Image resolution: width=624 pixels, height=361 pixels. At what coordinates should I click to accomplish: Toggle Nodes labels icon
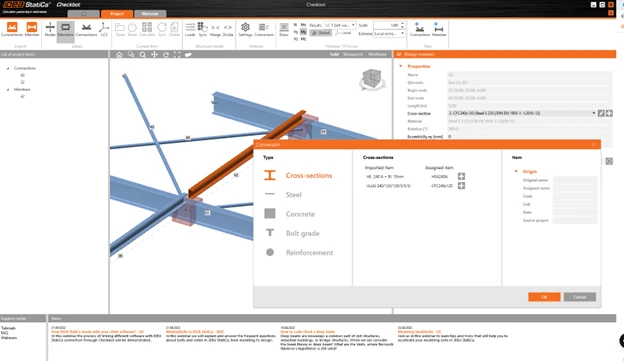point(50,29)
